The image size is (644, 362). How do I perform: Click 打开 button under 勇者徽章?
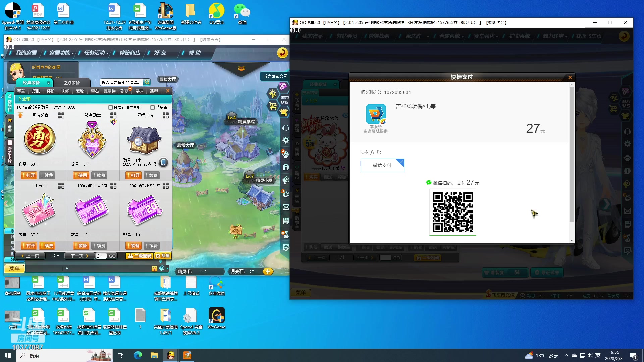(29, 175)
